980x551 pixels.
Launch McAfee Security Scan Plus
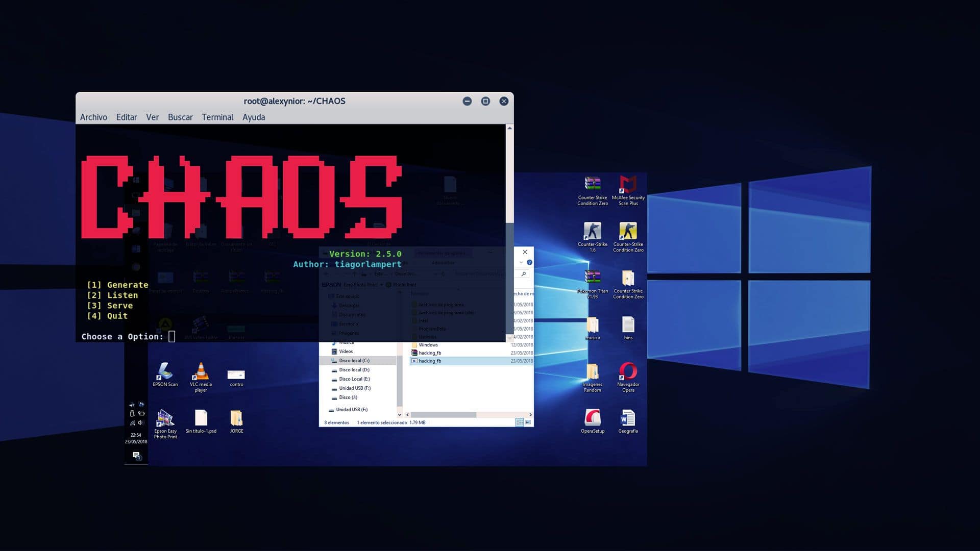tap(628, 183)
